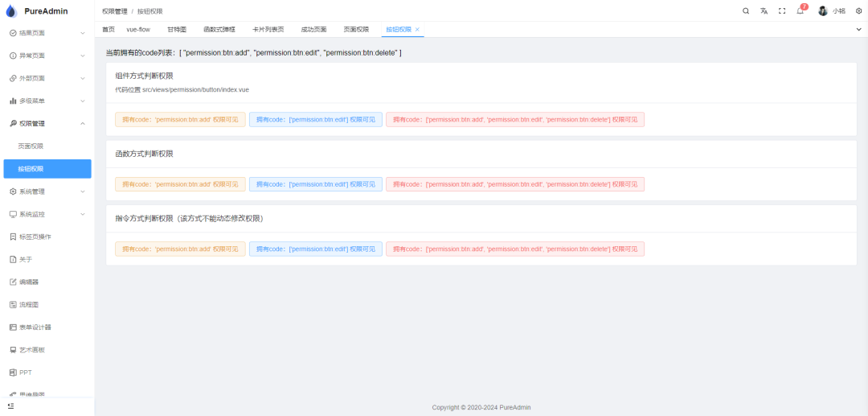The image size is (868, 416).
Task: Close the 按钮权限 tab
Action: coord(417,29)
